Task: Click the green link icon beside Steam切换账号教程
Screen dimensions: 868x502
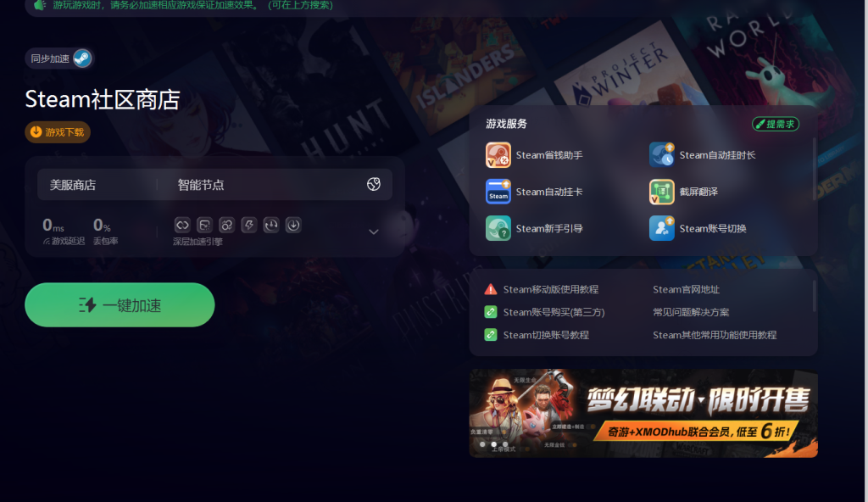Action: pos(491,335)
